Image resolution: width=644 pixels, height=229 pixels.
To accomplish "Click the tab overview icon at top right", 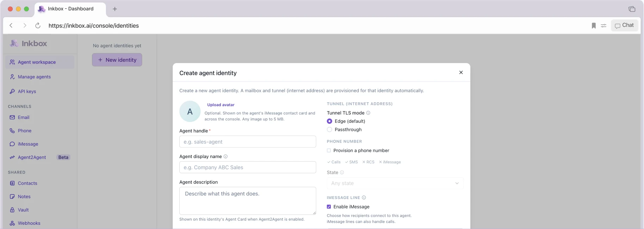I will (632, 9).
